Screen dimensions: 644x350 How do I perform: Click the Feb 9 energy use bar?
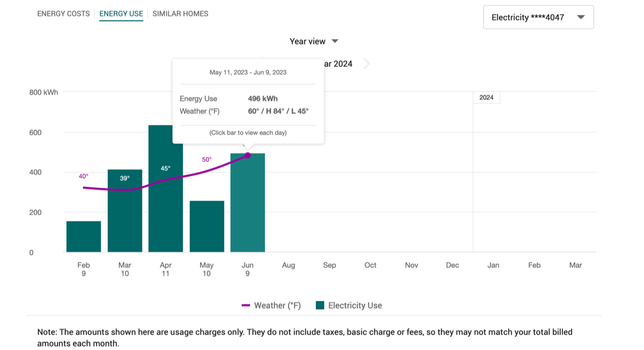tap(84, 236)
